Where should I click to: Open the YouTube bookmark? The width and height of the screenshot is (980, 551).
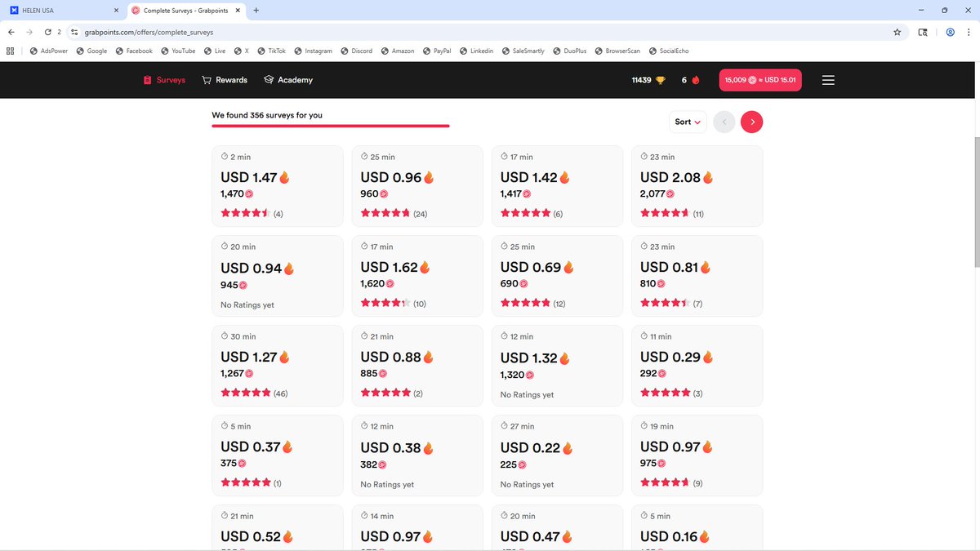tap(178, 51)
